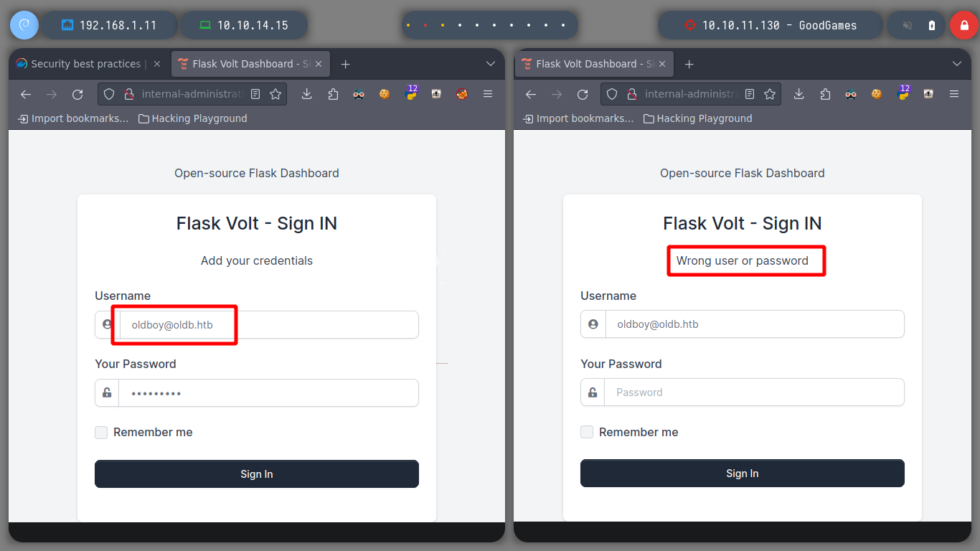This screenshot has height=551, width=980.
Task: Open the red lock screen button
Action: [963, 25]
